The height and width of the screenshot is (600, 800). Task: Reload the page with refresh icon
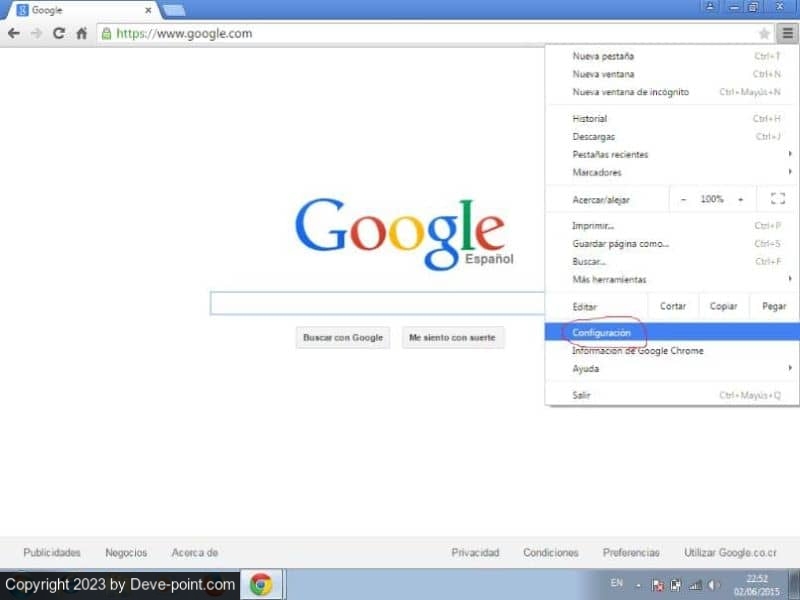59,33
